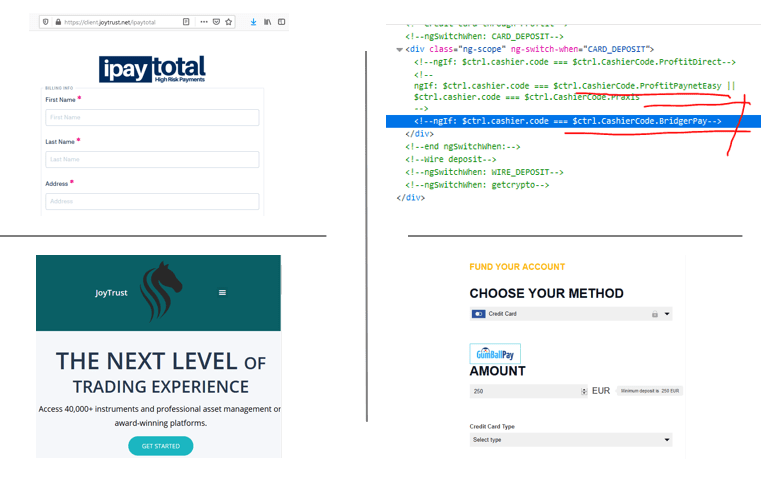
Task: Expand the Credit Card Type dropdown
Action: tap(571, 440)
